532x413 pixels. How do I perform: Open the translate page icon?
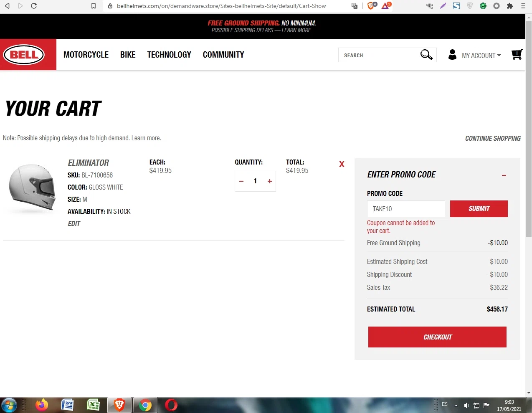pyautogui.click(x=355, y=6)
